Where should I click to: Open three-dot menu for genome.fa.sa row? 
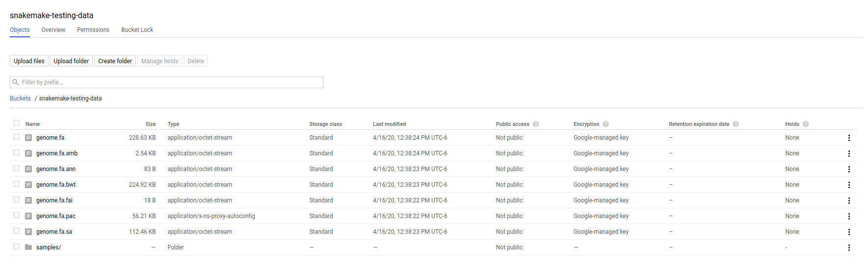[x=849, y=232]
